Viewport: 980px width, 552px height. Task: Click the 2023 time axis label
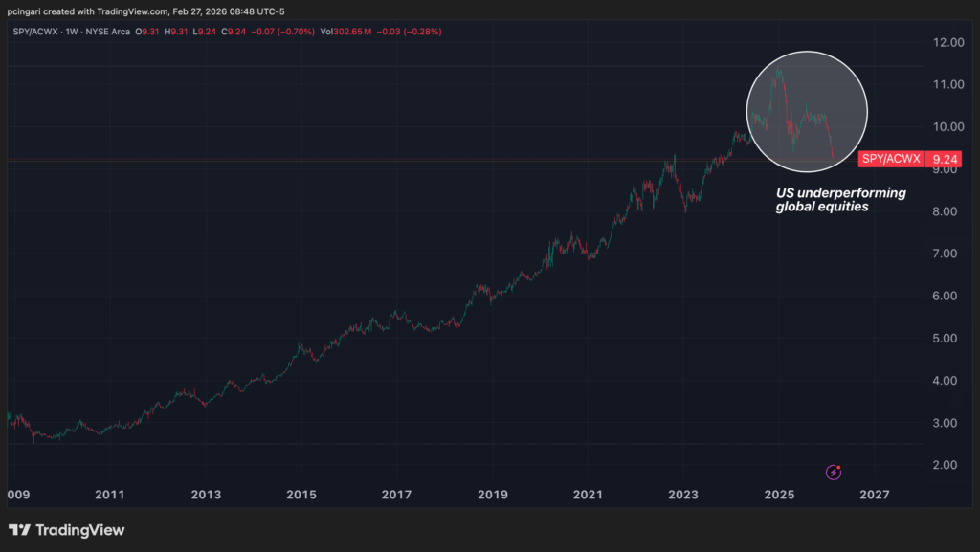coord(683,495)
